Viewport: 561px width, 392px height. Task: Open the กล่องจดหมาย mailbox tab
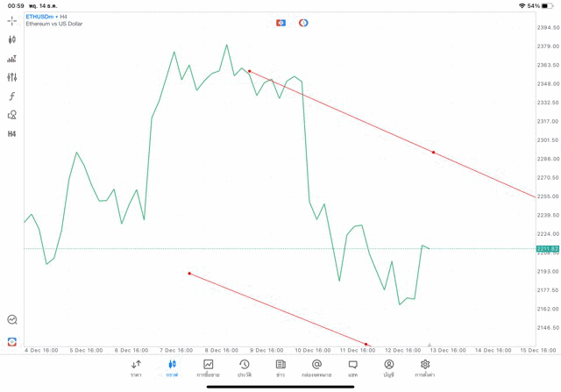316,368
